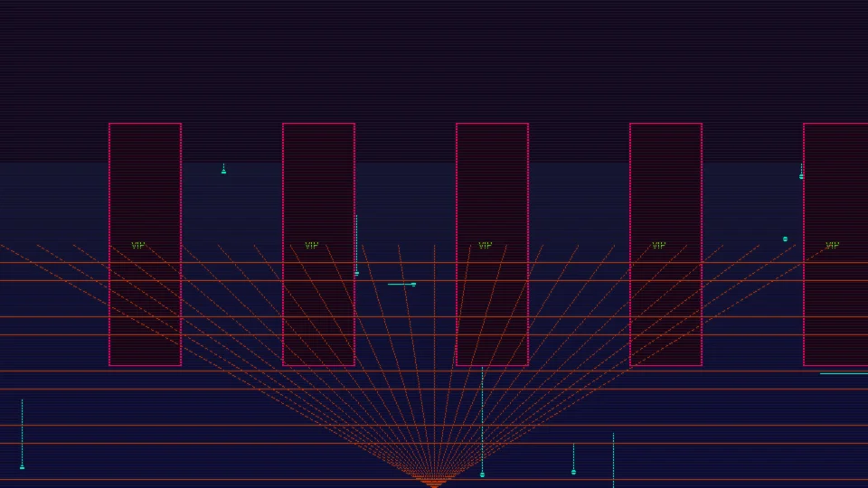
Task: Select cyan marker on second VIP box's right edge
Action: tap(356, 272)
